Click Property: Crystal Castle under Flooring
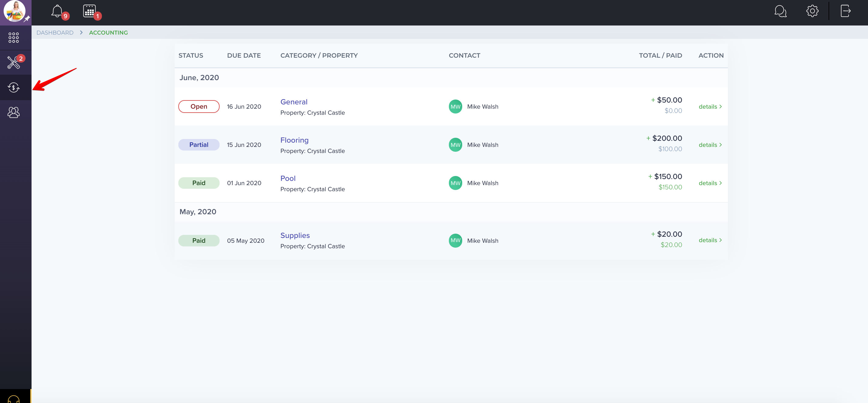The height and width of the screenshot is (403, 868). pyautogui.click(x=312, y=151)
